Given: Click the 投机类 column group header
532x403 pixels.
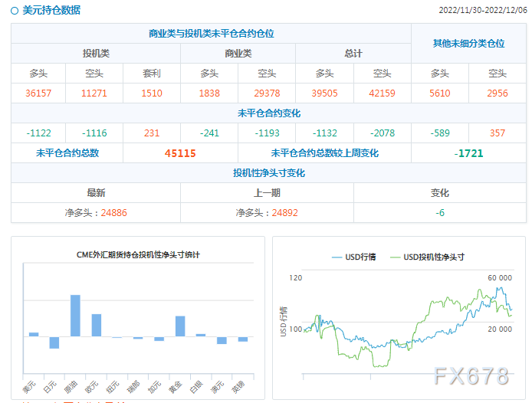Looking at the screenshot, I should point(96,54).
